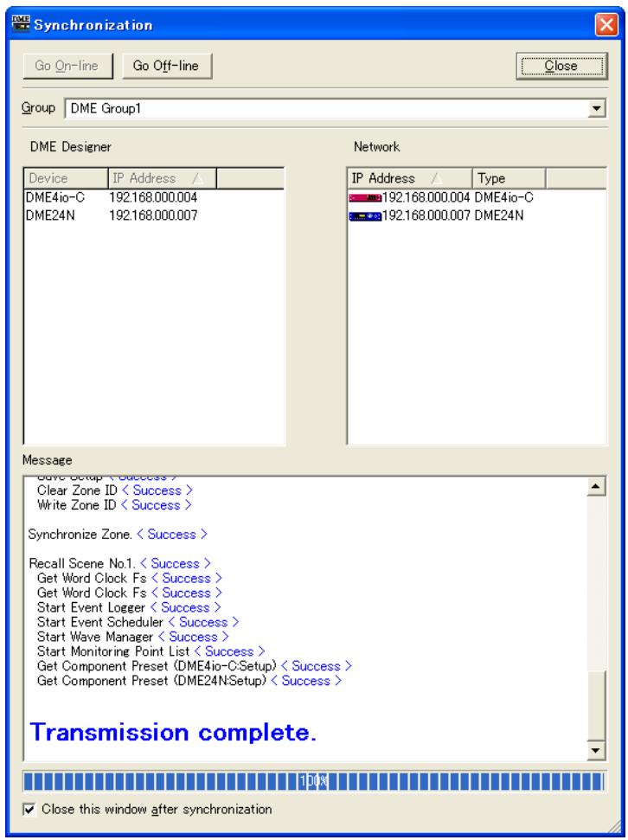Click Write Zone ID message line
Screen dimensions: 628x840
(115, 505)
